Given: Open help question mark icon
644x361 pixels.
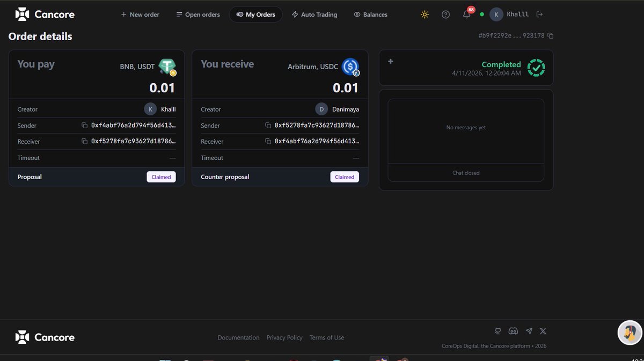Looking at the screenshot, I should [x=445, y=14].
